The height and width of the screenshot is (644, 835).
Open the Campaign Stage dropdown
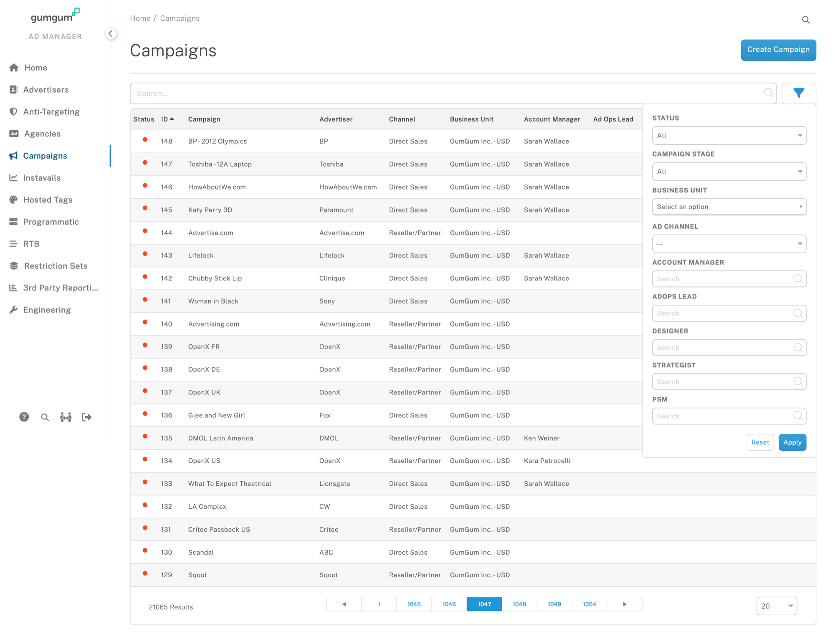(729, 172)
